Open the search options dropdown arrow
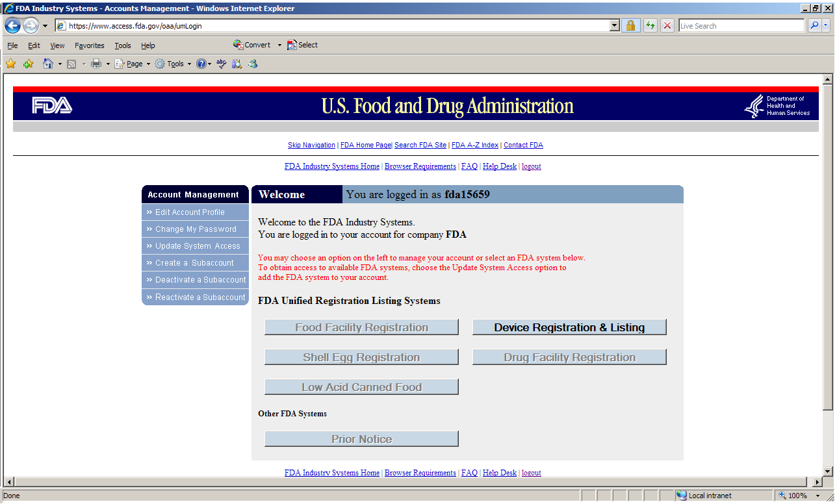The image size is (837, 504). (826, 26)
